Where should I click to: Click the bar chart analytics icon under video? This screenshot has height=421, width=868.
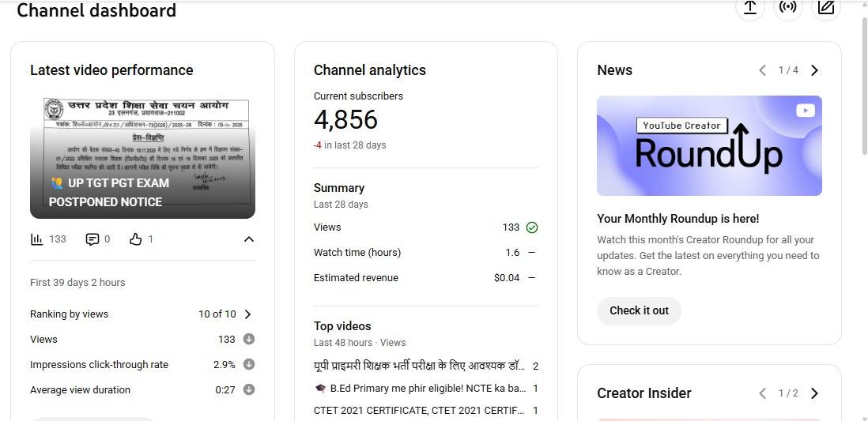[36, 239]
